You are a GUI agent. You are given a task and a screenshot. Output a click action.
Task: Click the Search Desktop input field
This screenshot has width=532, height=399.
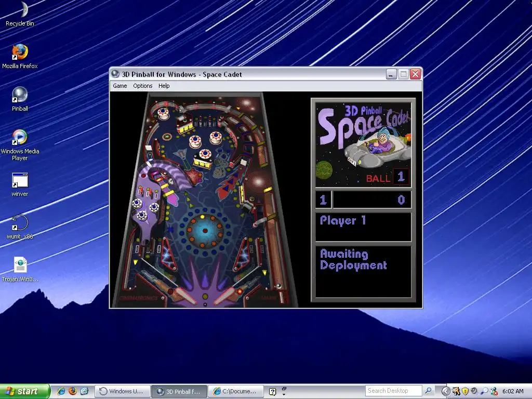[394, 391]
